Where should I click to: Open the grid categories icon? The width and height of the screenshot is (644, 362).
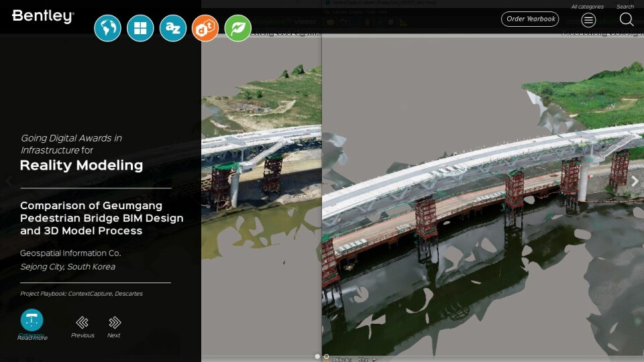[140, 28]
